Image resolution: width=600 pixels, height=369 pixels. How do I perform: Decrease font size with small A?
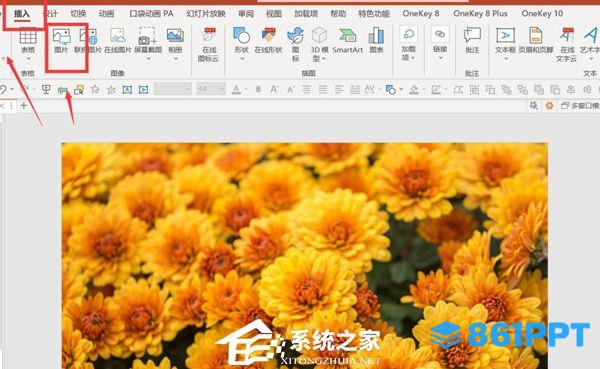pyautogui.click(x=290, y=90)
